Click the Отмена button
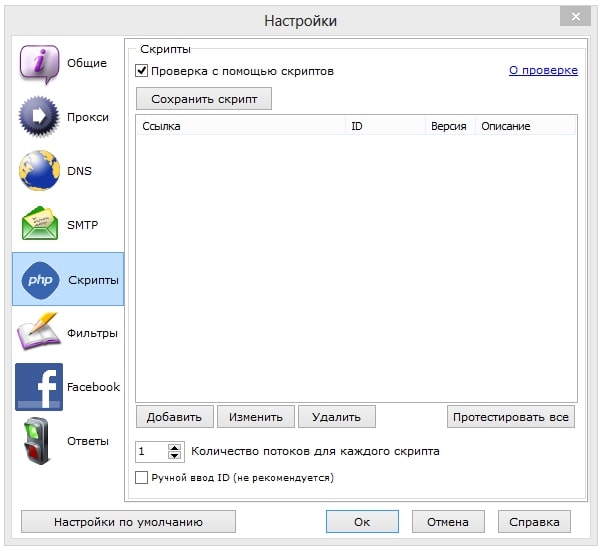 point(448,522)
